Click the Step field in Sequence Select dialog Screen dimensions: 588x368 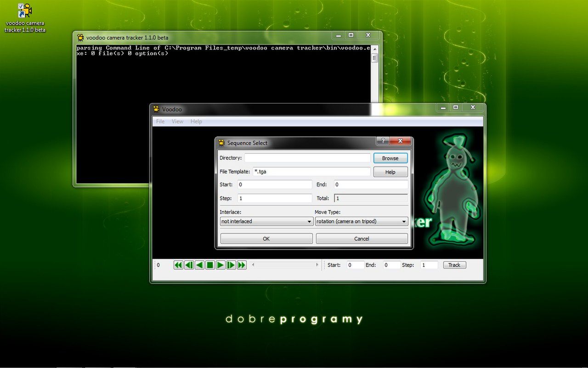(275, 198)
